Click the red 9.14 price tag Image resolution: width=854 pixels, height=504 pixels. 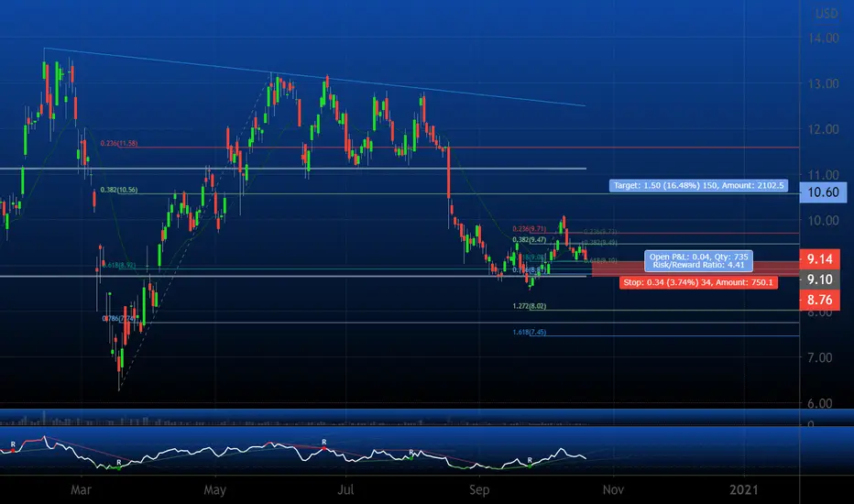[820, 259]
